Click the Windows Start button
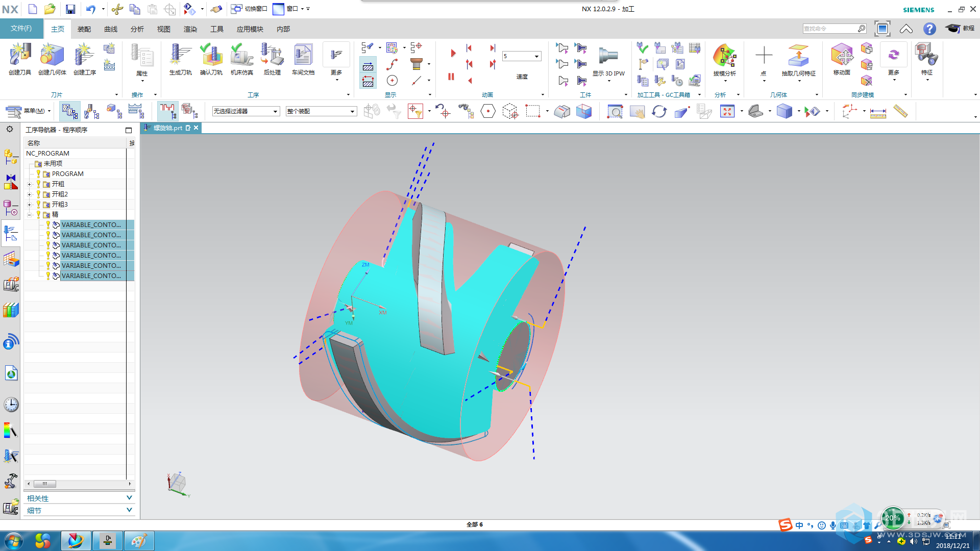Image resolution: width=980 pixels, height=551 pixels. 14,541
